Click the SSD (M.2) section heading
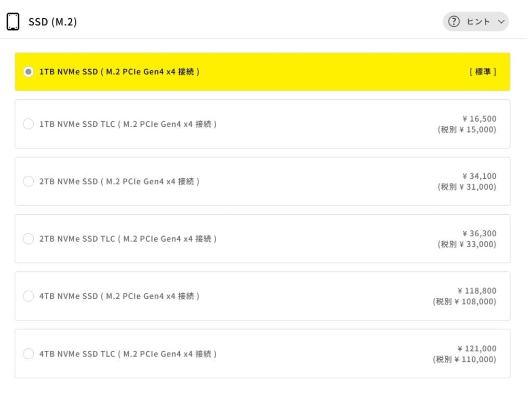This screenshot has width=532, height=393. click(52, 22)
